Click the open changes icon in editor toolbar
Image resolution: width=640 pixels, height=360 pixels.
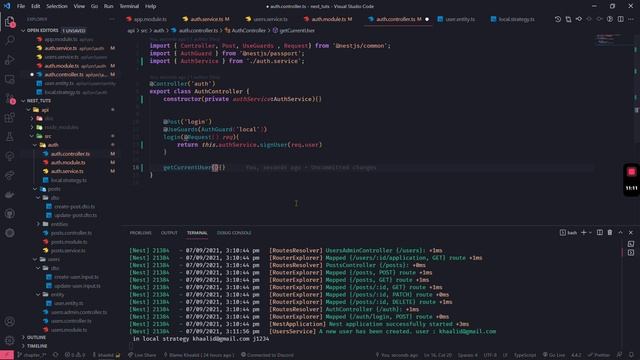(568, 19)
